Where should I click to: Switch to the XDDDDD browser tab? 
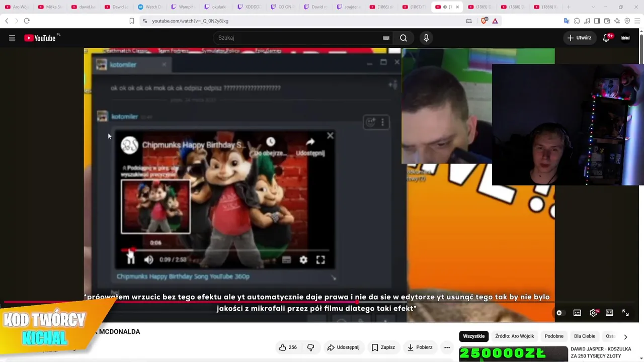click(x=250, y=7)
